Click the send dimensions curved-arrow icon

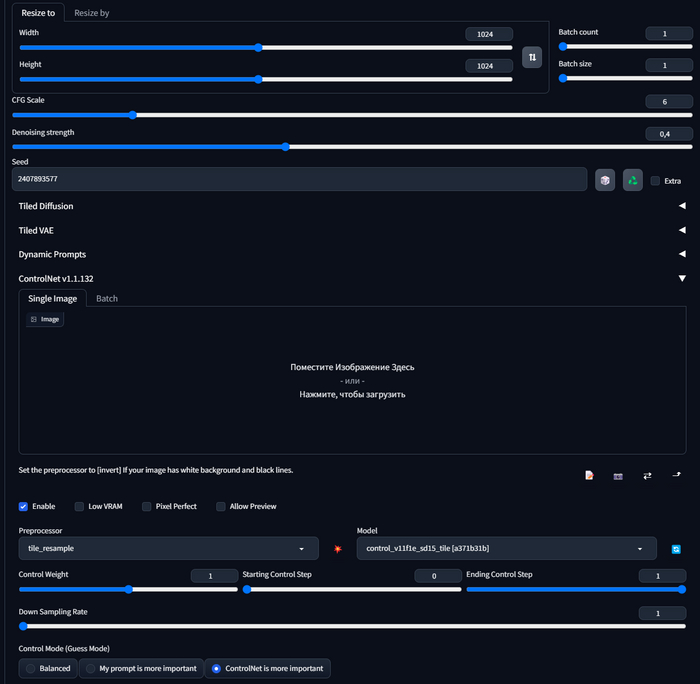(676, 475)
